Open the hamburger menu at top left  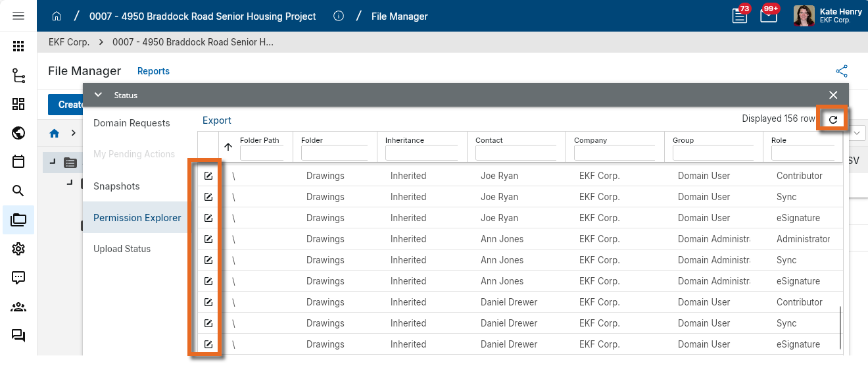coord(18,16)
